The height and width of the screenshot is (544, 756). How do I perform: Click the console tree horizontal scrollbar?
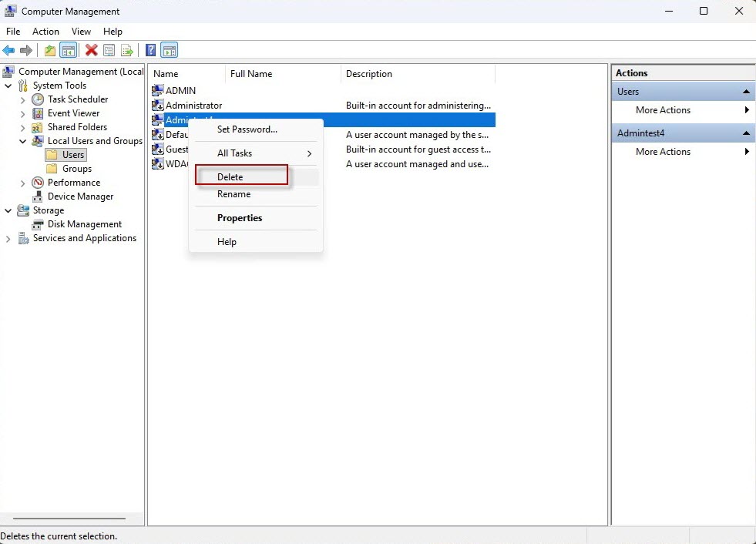pyautogui.click(x=69, y=519)
